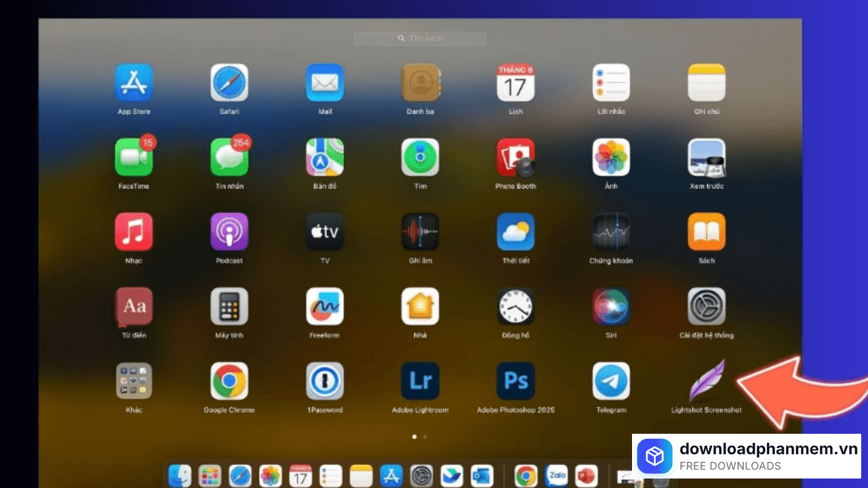The image size is (868, 488).
Task: Open Adobe Lightroom from Launchpad
Action: click(420, 381)
